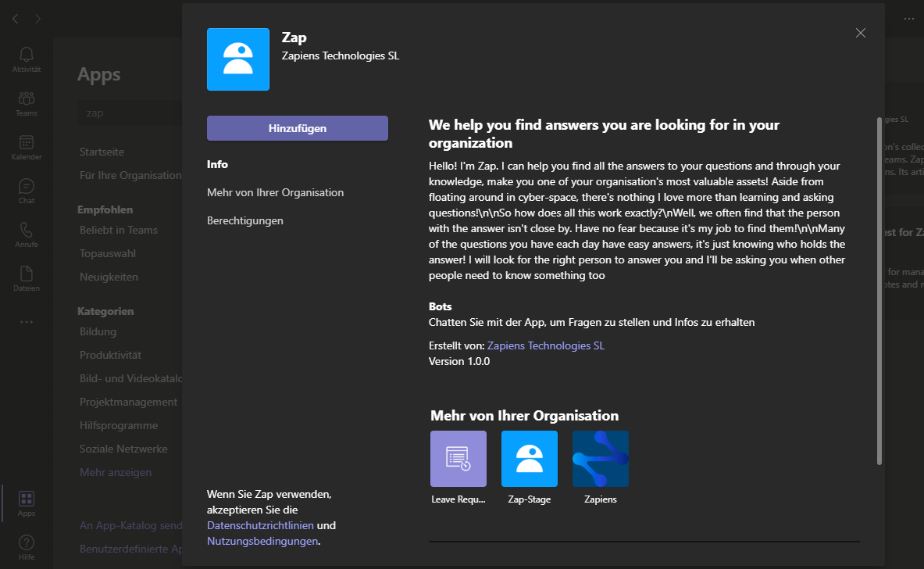Select Beliebt in Teams category

[x=119, y=230]
